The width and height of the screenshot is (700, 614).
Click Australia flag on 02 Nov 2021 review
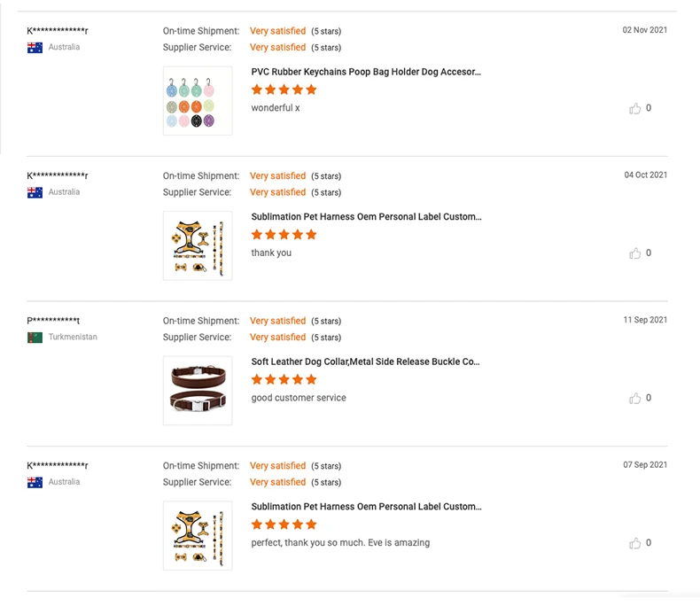click(x=35, y=48)
